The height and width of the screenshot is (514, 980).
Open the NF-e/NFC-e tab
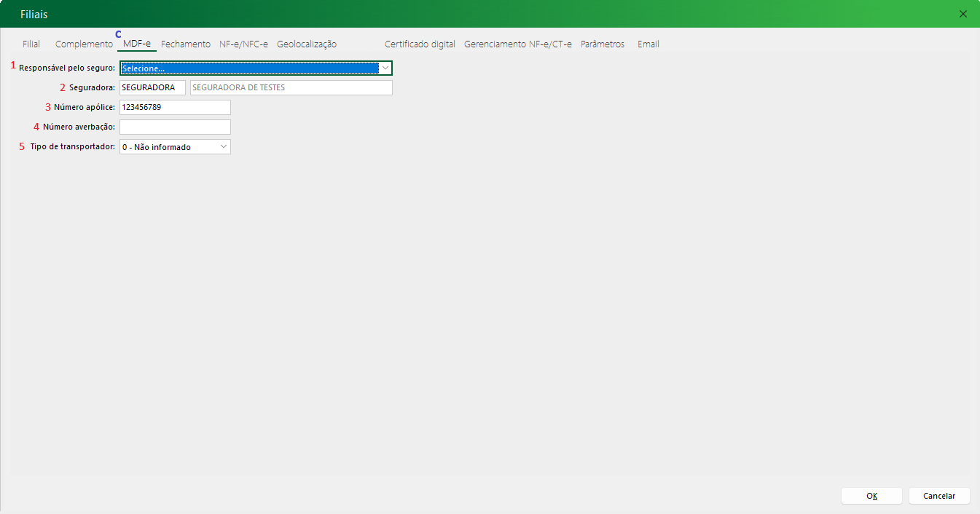[243, 44]
